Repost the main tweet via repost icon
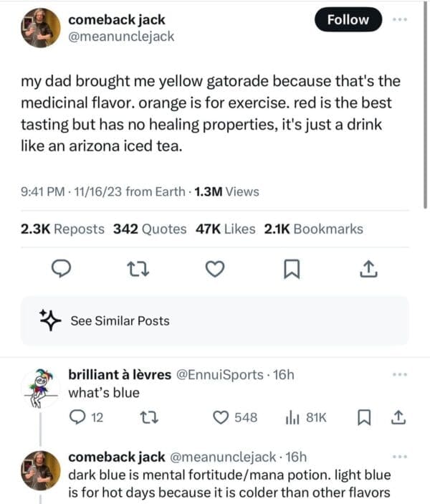 pyautogui.click(x=135, y=269)
